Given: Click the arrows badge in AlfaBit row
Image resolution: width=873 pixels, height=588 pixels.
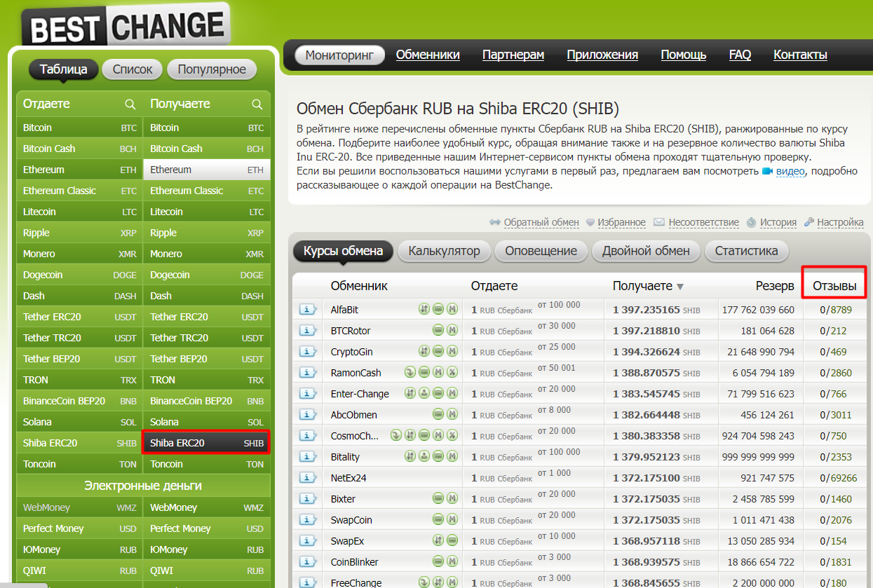Looking at the screenshot, I should [x=424, y=310].
